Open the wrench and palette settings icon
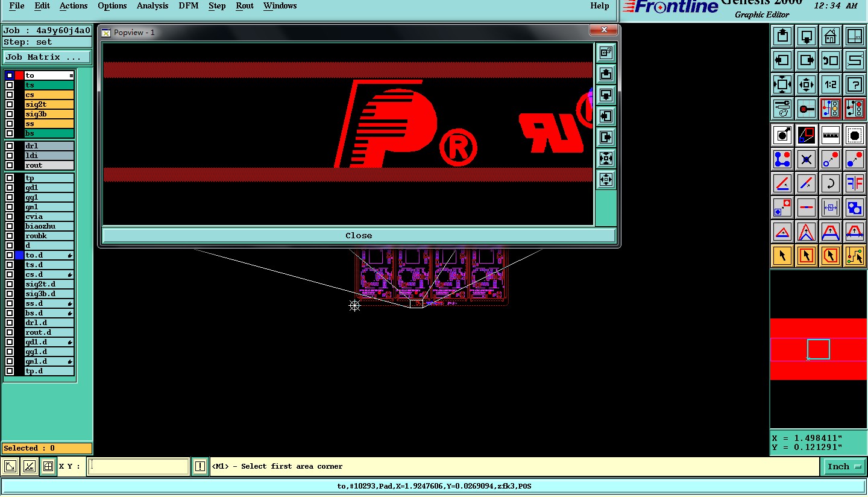868x497 pixels. (x=782, y=109)
